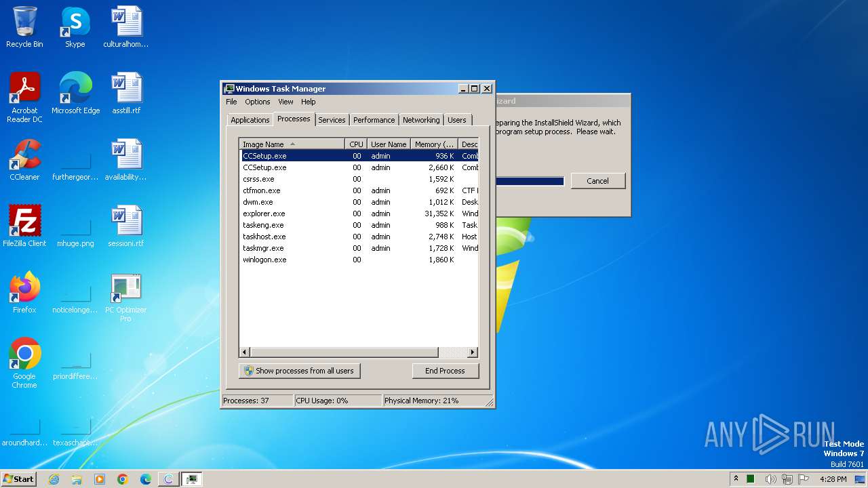The width and height of the screenshot is (868, 488).
Task: Sort processes by Image Name column
Action: tap(292, 144)
